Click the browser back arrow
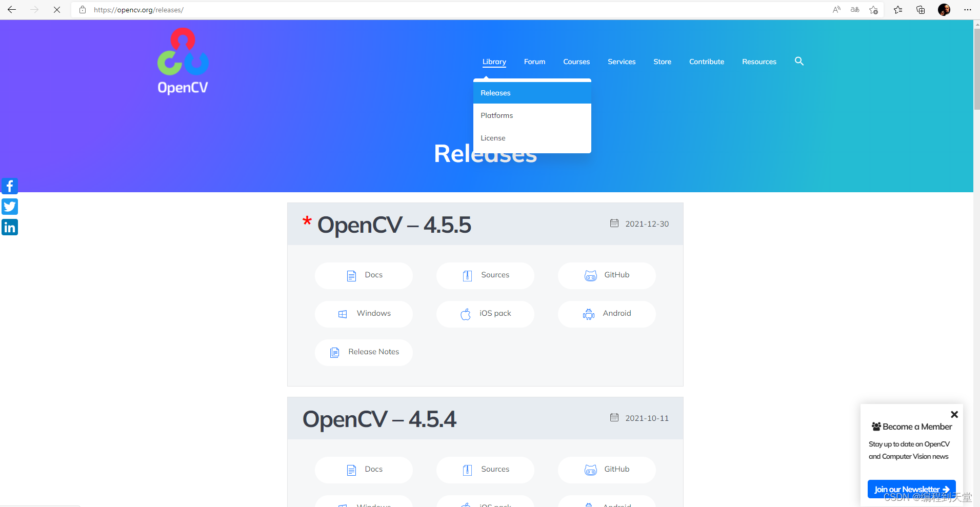 point(11,10)
